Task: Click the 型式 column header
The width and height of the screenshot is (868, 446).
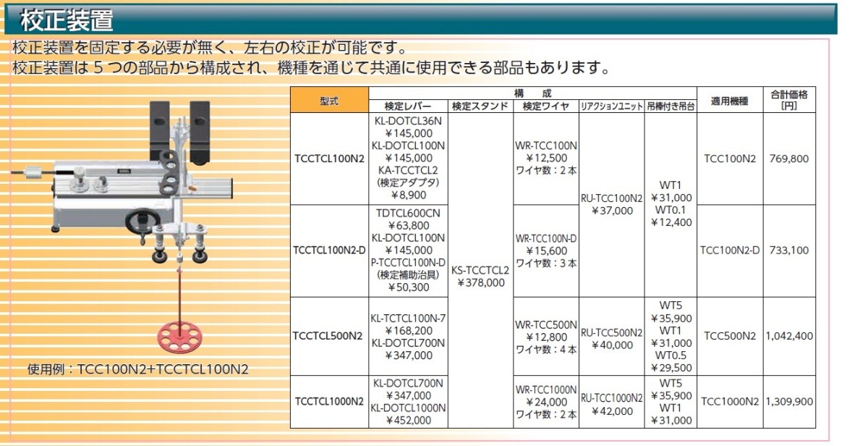Action: [329, 100]
